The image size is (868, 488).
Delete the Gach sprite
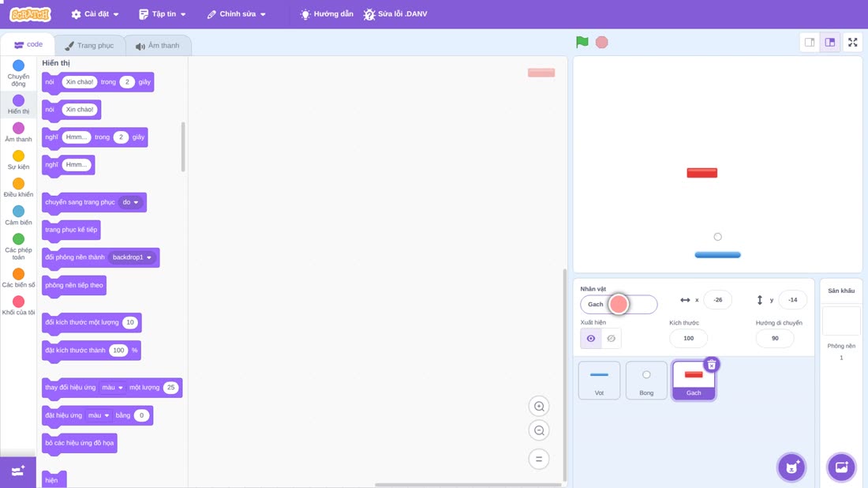click(712, 365)
